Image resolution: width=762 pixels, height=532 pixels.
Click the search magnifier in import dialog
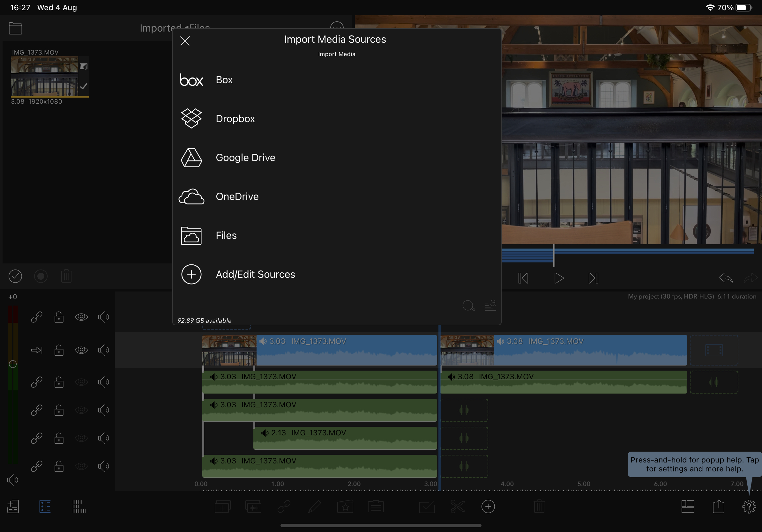tap(469, 306)
